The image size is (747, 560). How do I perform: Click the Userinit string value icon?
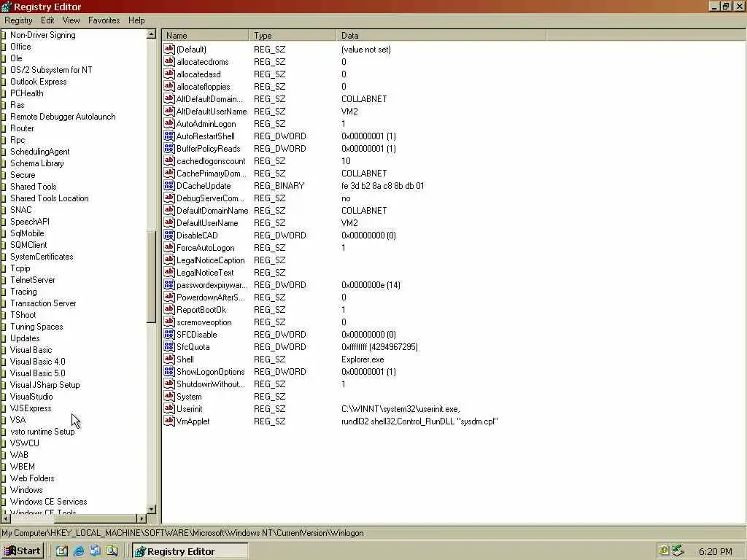pos(169,408)
